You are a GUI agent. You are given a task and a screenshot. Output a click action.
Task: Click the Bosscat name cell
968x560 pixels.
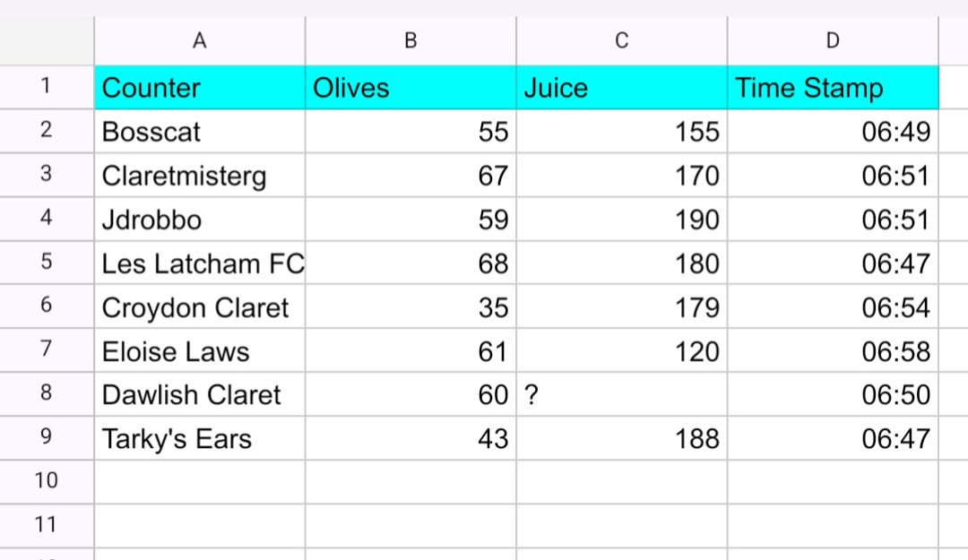pos(199,132)
